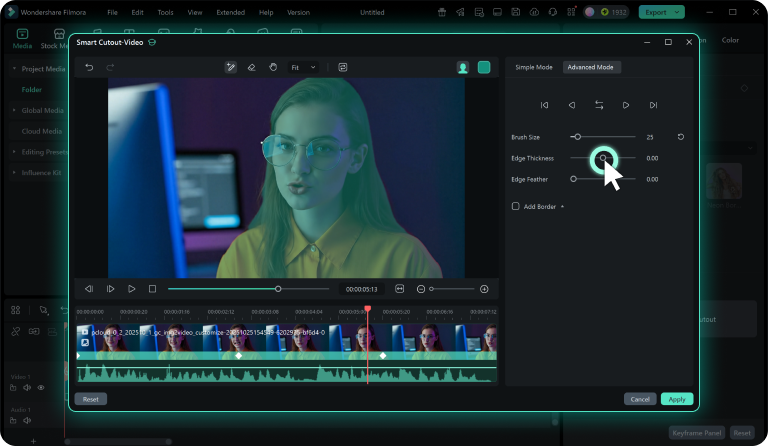Click the compare preview icon
Viewport: 768px width, 446px height.
click(343, 67)
